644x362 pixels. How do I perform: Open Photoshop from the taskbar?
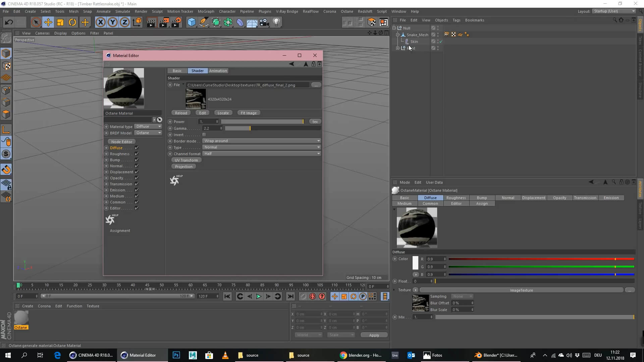(x=176, y=355)
